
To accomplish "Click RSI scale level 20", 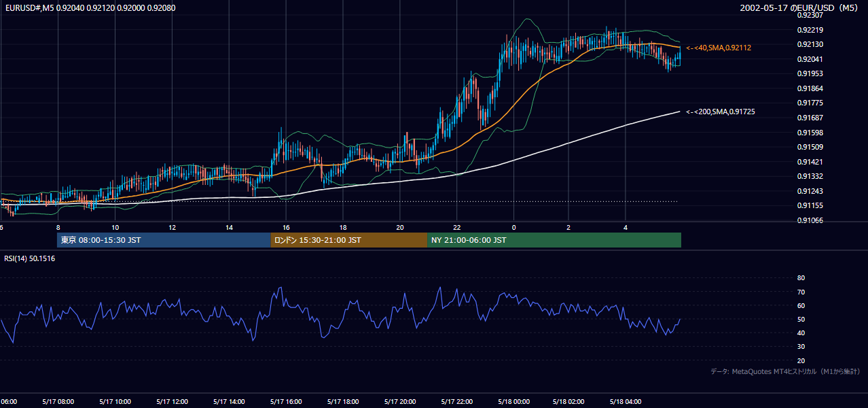I will [801, 360].
